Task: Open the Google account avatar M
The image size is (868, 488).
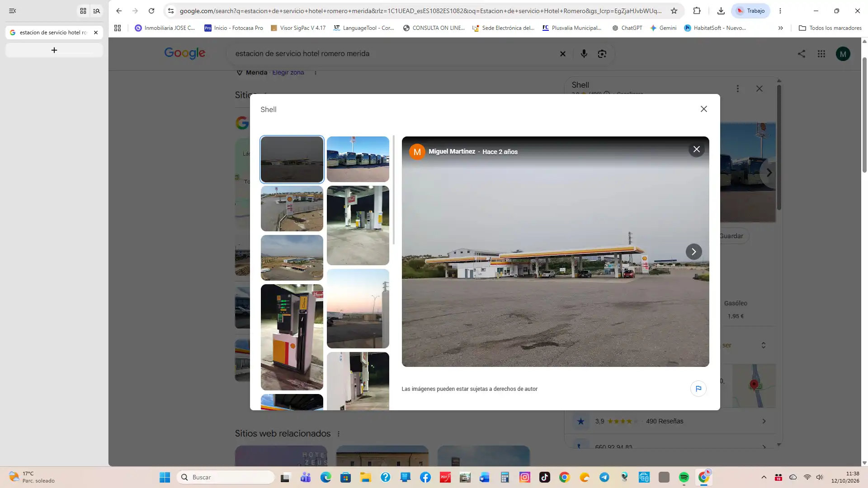Action: [843, 54]
